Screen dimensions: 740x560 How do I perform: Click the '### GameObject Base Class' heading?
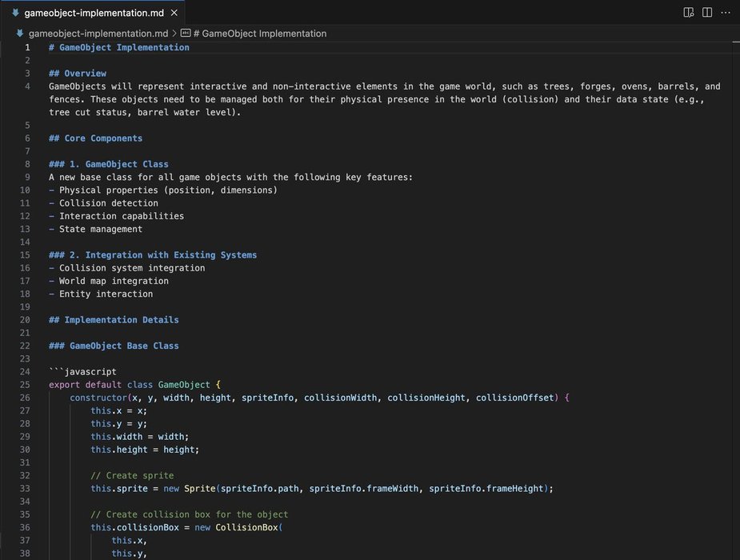coord(114,346)
